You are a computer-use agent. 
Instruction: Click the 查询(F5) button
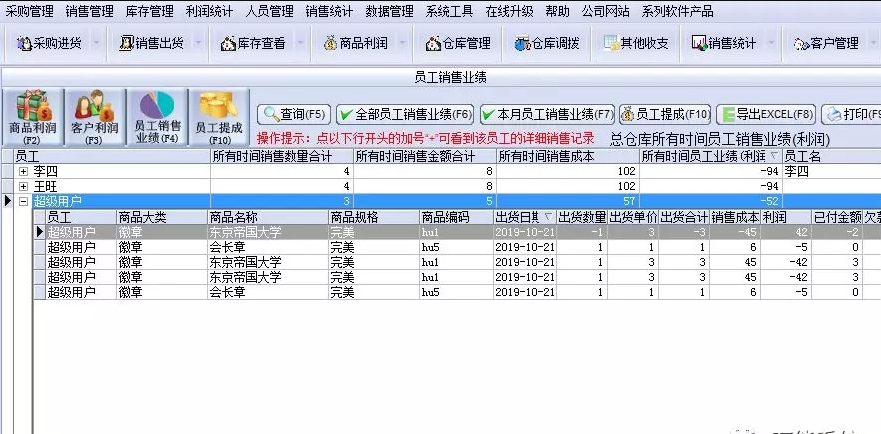294,115
